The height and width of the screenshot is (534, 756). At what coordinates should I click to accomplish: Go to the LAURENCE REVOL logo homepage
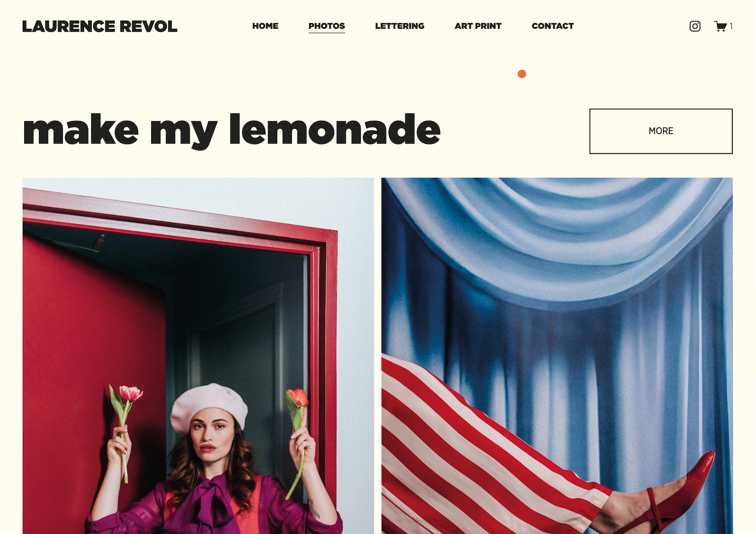coord(100,26)
